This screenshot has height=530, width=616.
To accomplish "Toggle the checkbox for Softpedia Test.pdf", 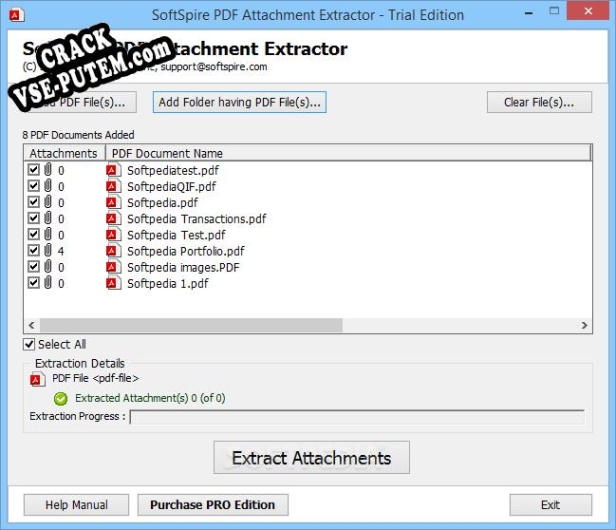I will (33, 235).
